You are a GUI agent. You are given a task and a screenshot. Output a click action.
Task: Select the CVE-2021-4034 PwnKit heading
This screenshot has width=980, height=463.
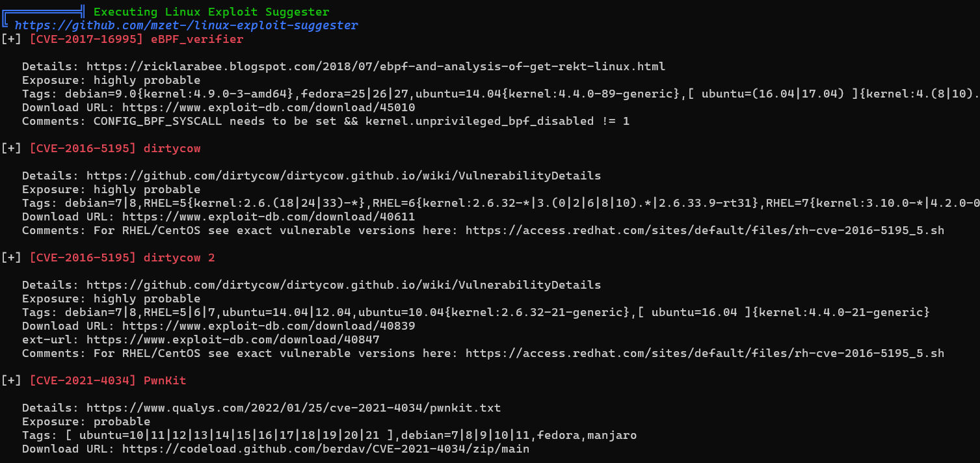(108, 380)
